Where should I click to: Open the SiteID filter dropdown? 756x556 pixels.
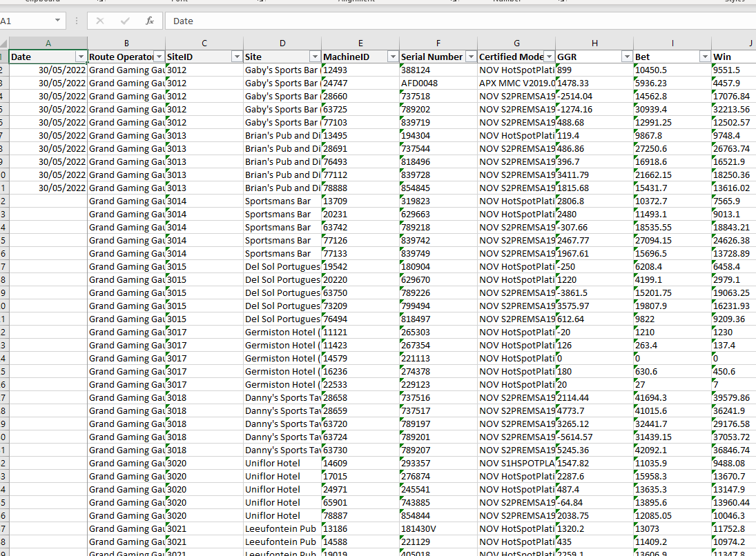click(x=238, y=57)
